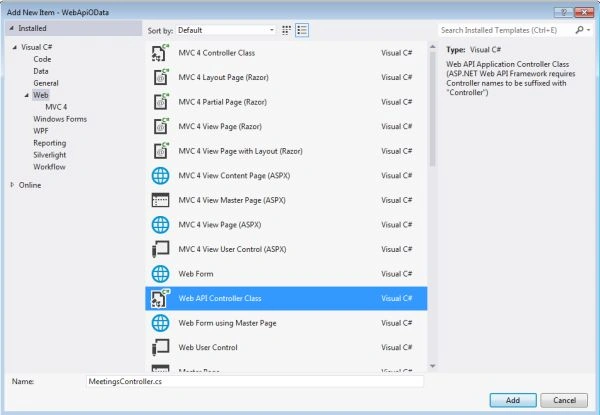Select 'MVC 4 View Page (Razor)' text

[x=220, y=127]
